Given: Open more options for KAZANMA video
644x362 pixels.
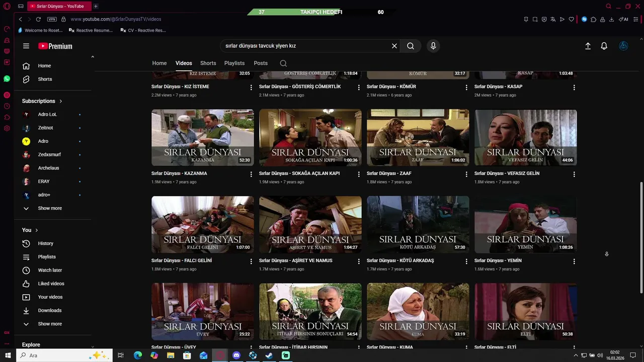Looking at the screenshot, I should click(x=251, y=174).
